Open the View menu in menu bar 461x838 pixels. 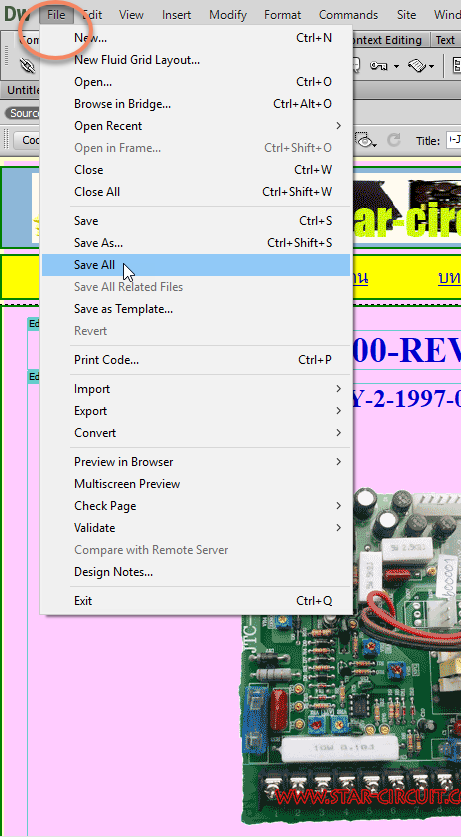coord(131,15)
